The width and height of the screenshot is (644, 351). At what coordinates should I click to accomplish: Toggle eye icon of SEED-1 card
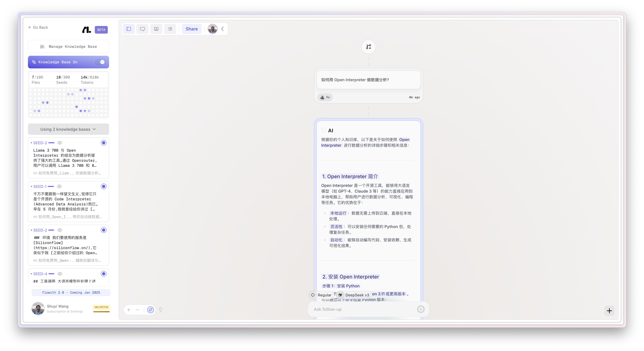pos(59,187)
